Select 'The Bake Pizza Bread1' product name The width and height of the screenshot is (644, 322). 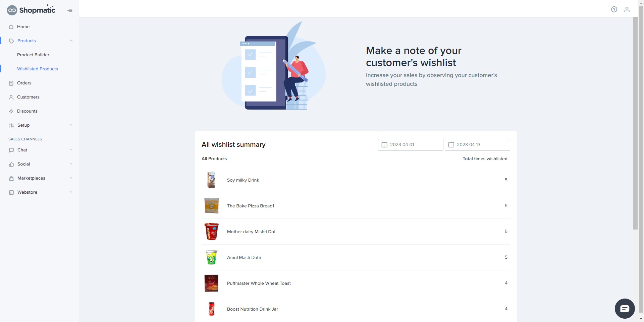[x=251, y=206]
